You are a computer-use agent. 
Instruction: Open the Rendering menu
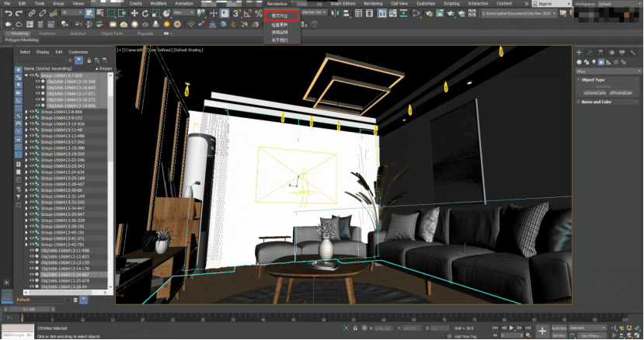click(x=373, y=3)
